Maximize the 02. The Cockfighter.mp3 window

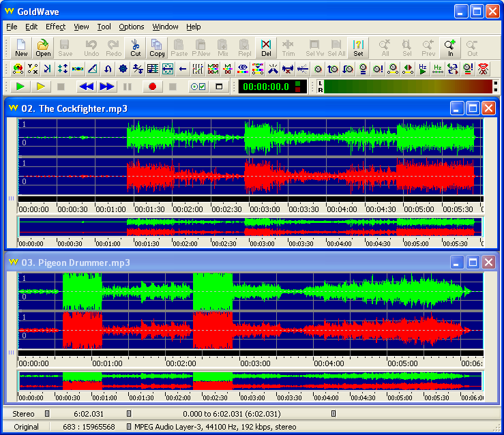473,108
